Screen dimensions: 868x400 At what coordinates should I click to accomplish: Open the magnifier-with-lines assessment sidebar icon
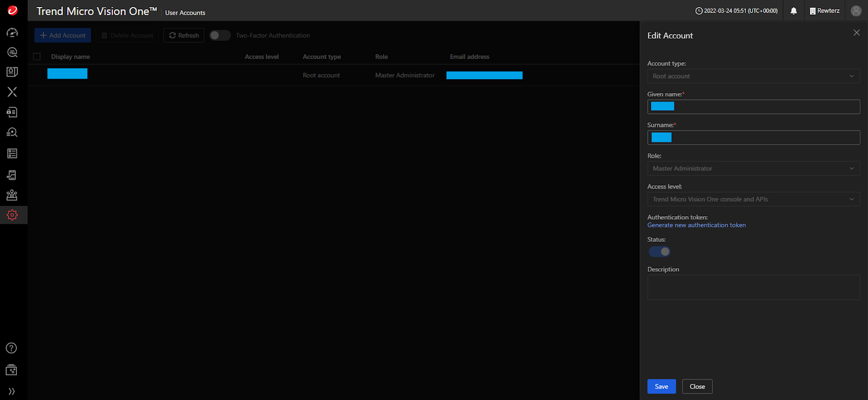point(12,132)
